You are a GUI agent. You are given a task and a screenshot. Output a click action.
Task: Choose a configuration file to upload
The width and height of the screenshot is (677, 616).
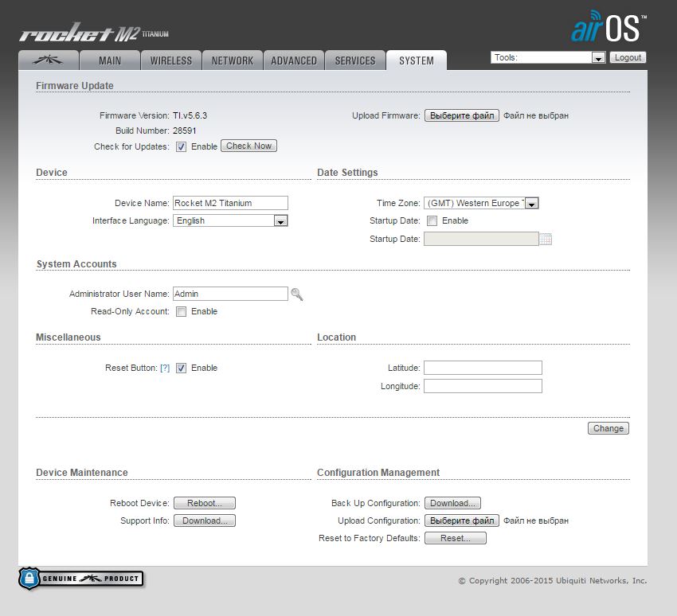462,520
